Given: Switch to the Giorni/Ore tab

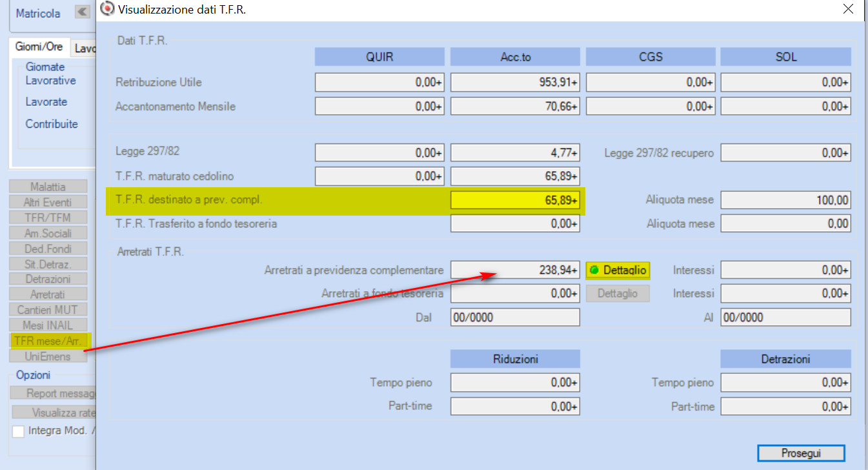Looking at the screenshot, I should tap(39, 48).
